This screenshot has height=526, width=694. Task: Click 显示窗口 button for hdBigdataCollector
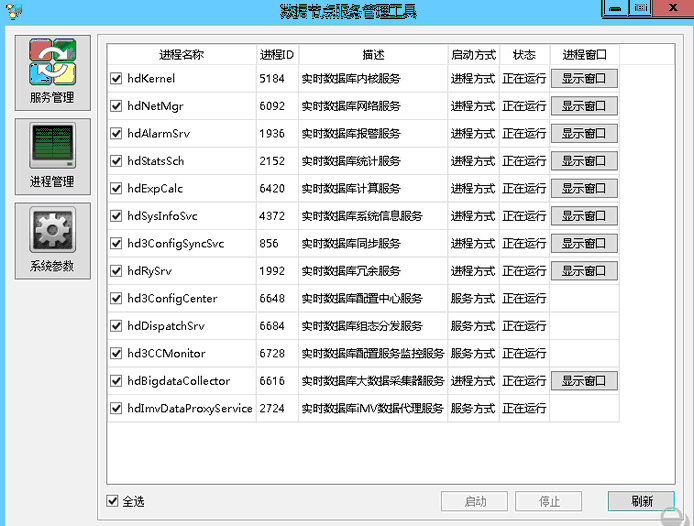coord(584,381)
